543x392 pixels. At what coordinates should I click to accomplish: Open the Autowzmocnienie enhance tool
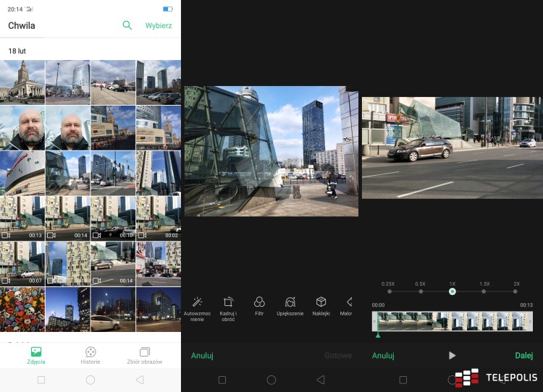pos(198,306)
